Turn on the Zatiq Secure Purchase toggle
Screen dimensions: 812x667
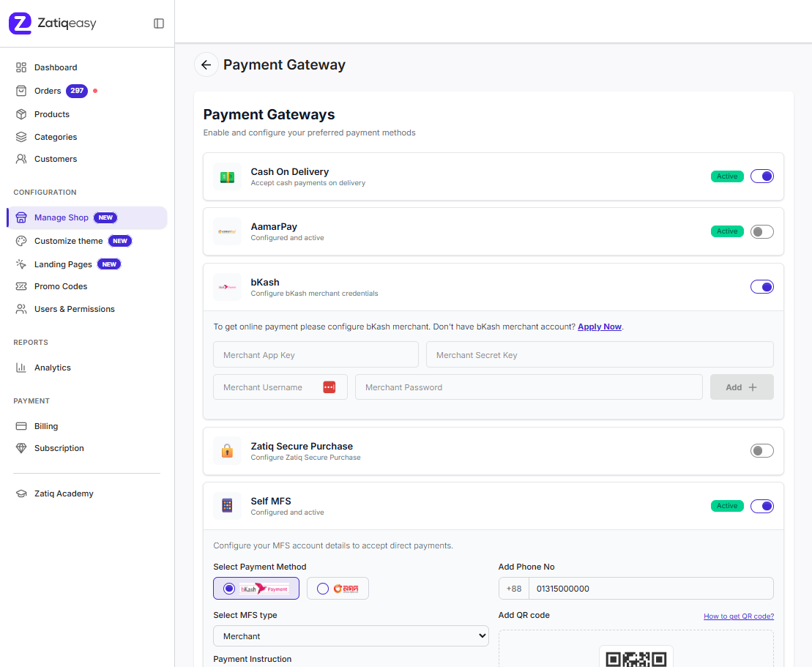tap(761, 450)
